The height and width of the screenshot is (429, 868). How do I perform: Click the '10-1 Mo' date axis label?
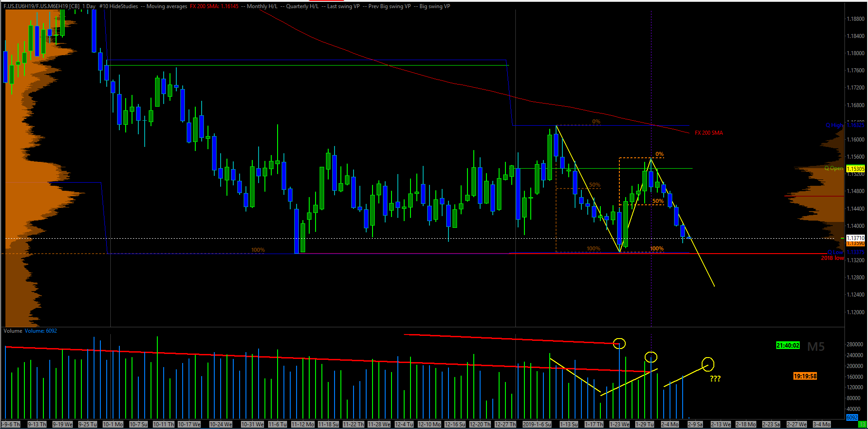tap(113, 424)
